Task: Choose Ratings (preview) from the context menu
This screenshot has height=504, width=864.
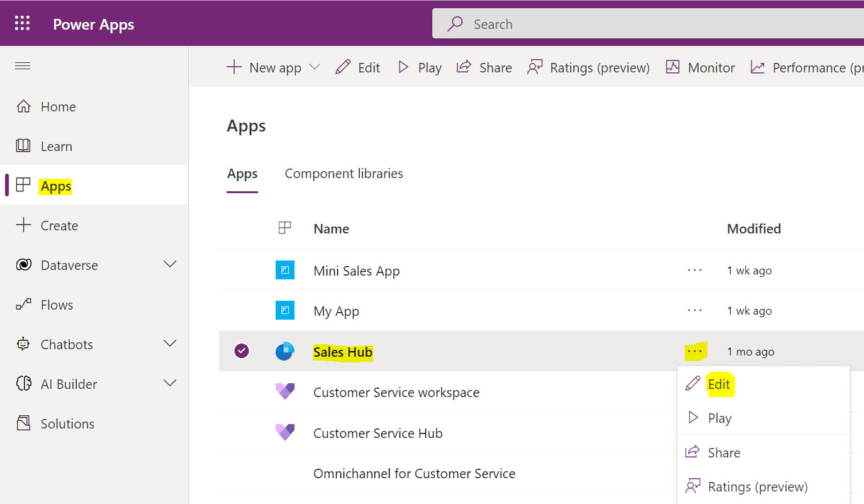Action: (763, 486)
